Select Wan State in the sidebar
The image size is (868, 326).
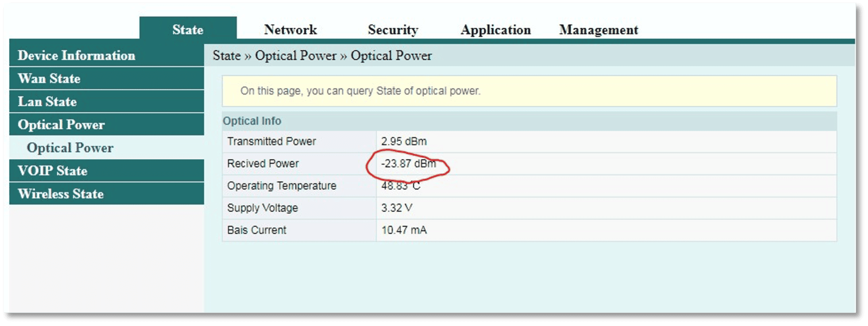pyautogui.click(x=49, y=78)
